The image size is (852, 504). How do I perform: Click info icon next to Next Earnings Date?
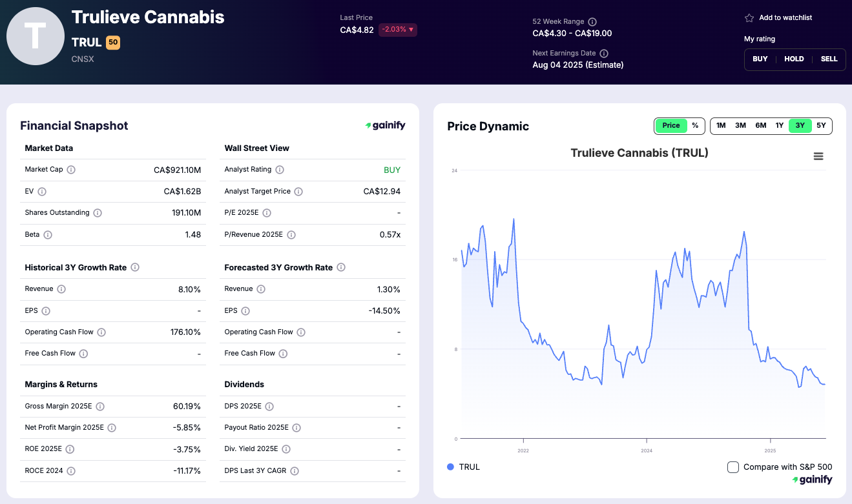(x=604, y=54)
